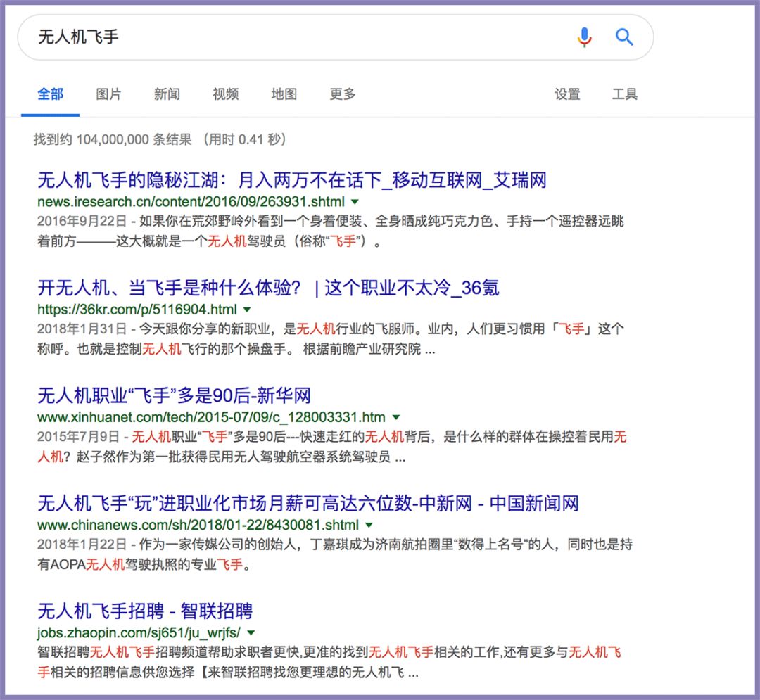The image size is (760, 700).
Task: Click the 2018年1月22日 snippet date
Action: 82,545
